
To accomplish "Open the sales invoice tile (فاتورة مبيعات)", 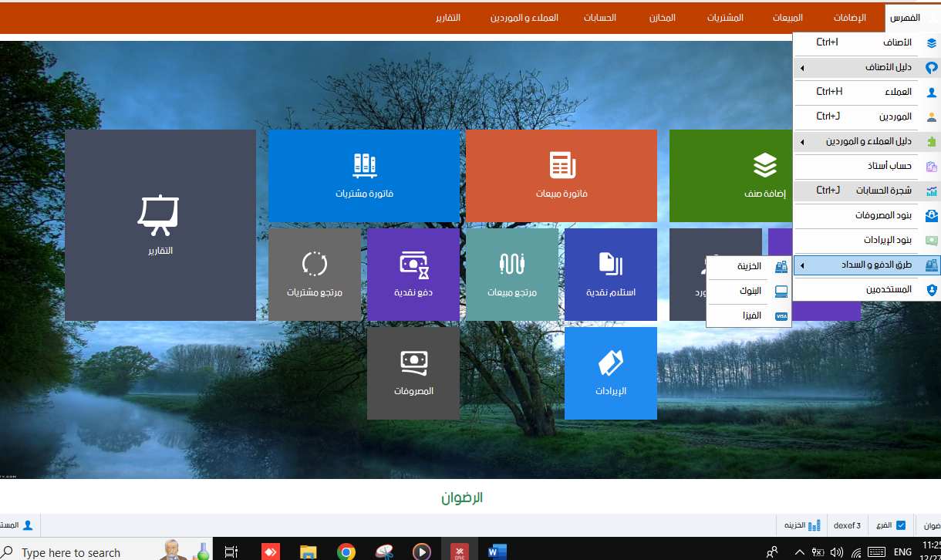I will point(562,176).
